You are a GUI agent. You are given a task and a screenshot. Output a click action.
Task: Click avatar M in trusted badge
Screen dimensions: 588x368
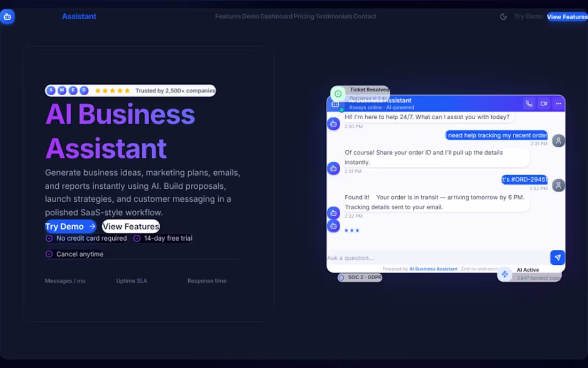pos(62,90)
